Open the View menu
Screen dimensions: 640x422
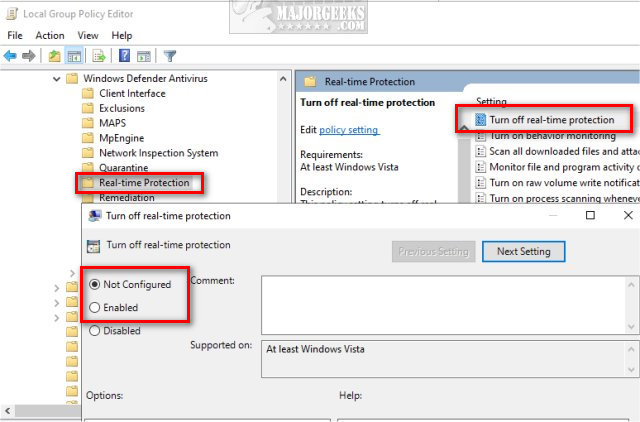coord(88,36)
